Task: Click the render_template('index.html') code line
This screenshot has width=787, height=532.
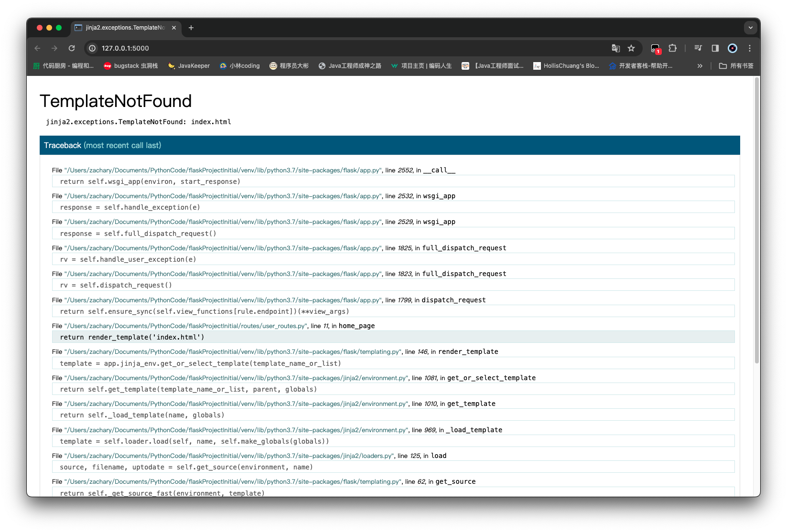Action: pyautogui.click(x=132, y=337)
